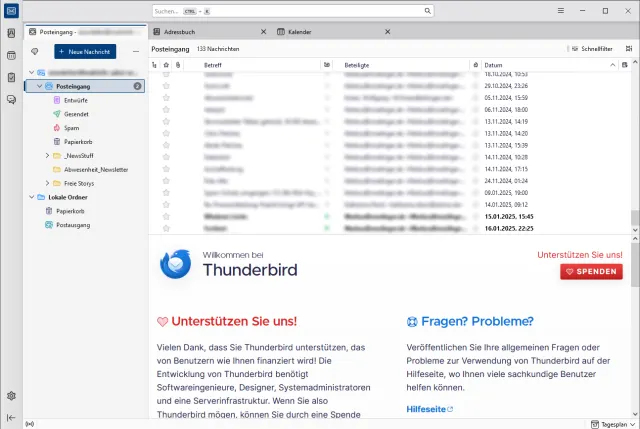The image size is (640, 429).
Task: Open Settings gear icon in sidebar
Action: 11,396
